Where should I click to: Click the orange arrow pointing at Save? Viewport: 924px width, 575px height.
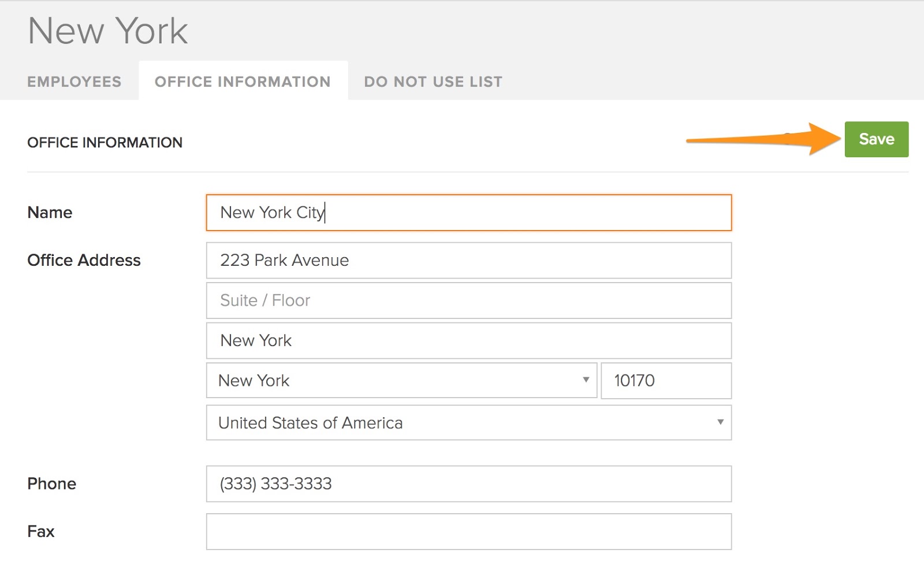click(762, 139)
